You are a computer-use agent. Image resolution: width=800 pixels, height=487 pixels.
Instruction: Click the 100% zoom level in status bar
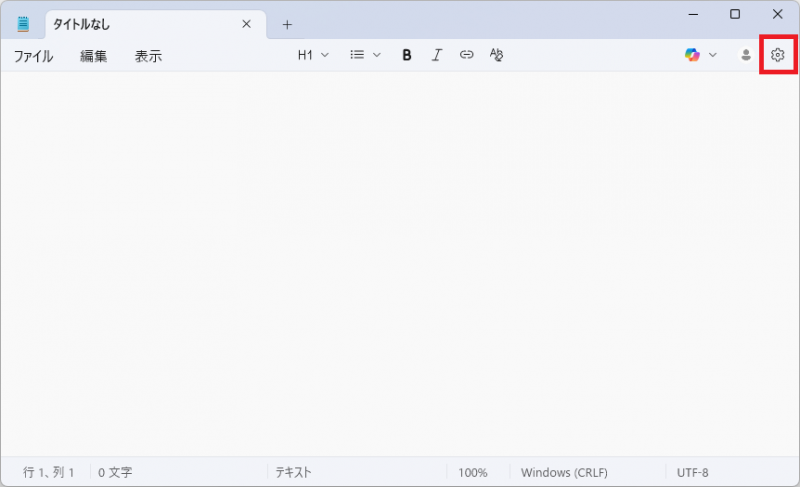click(x=473, y=472)
